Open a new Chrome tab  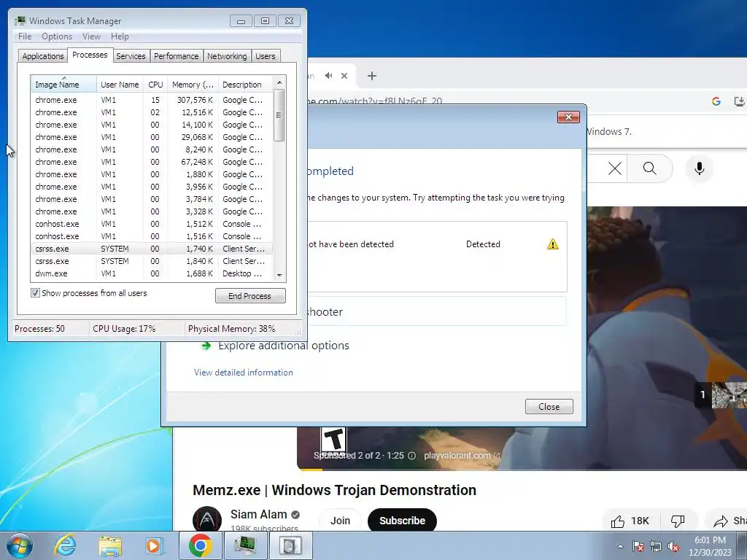tap(372, 76)
